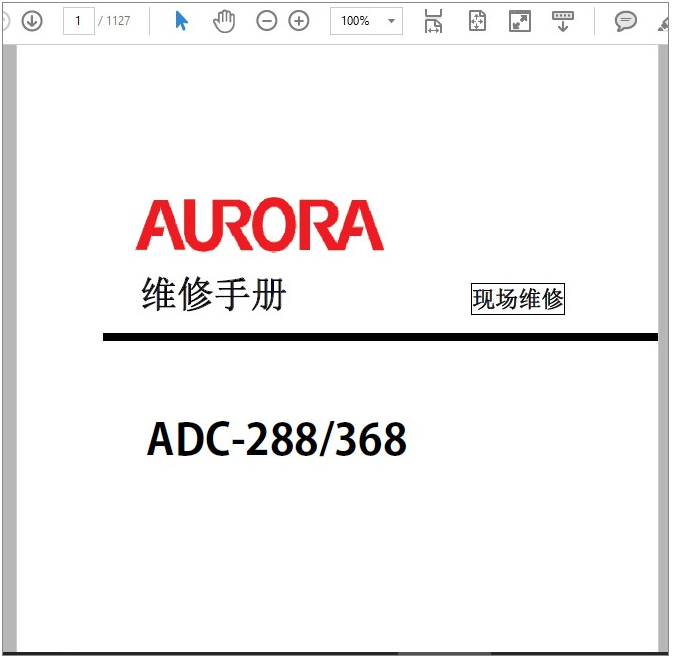Viewport: 673px width, 658px height.
Task: Open the 100% zoom level dropdown
Action: point(366,21)
